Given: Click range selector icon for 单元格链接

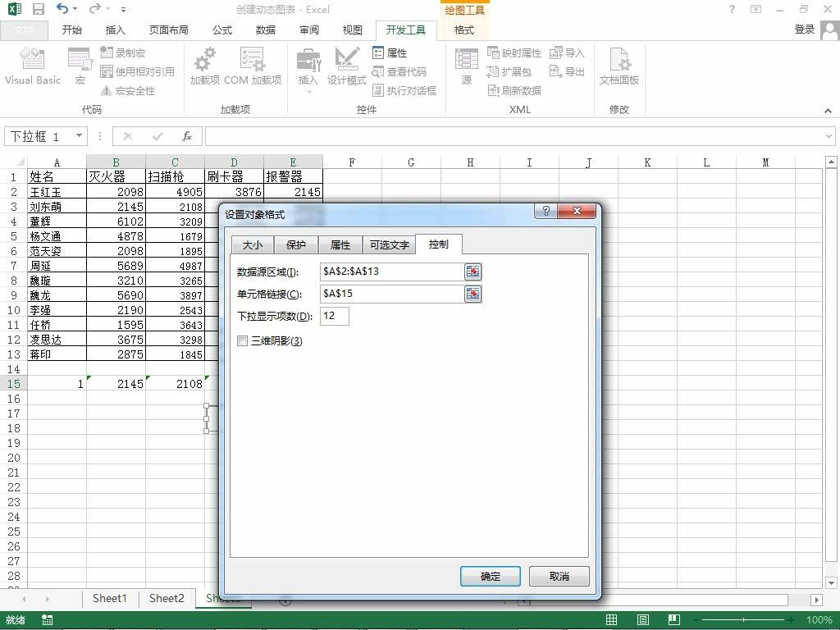Looking at the screenshot, I should tap(472, 294).
